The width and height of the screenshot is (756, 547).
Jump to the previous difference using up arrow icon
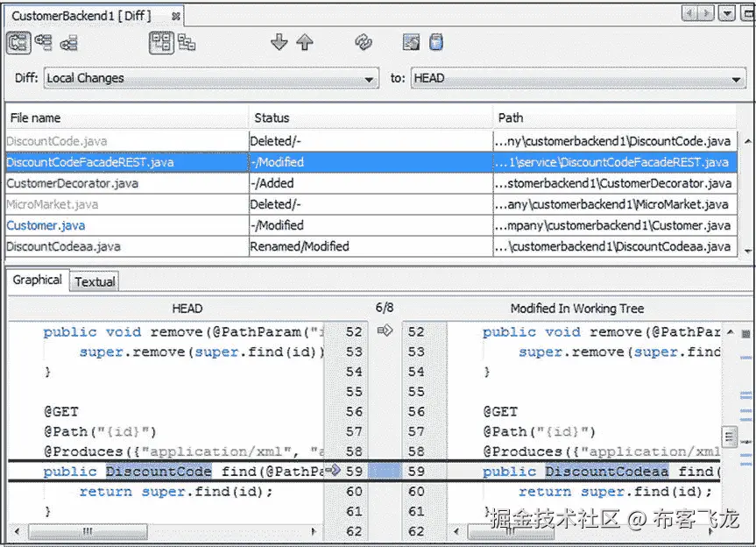pos(305,42)
